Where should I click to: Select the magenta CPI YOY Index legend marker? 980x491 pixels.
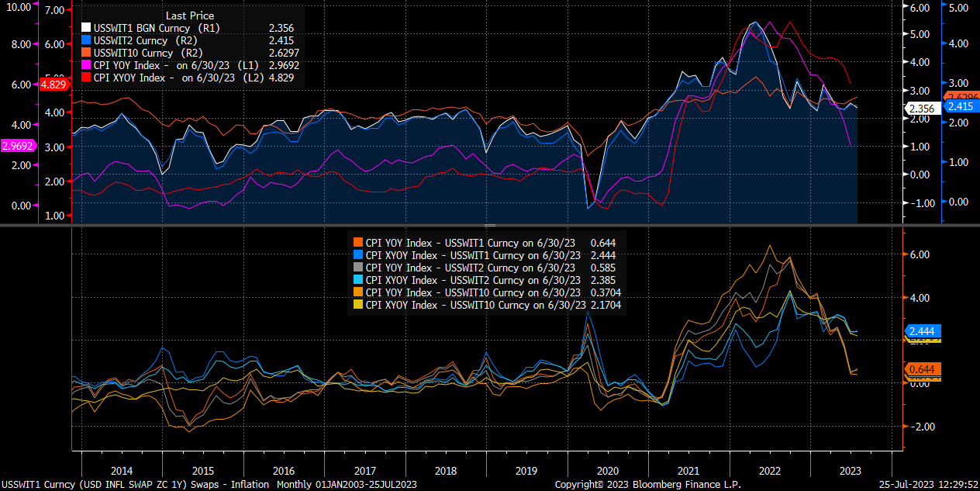pos(85,65)
